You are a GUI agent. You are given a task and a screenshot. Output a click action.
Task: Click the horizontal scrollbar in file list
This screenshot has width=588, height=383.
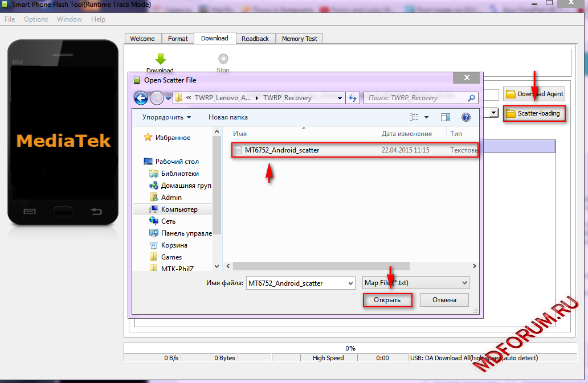point(321,266)
